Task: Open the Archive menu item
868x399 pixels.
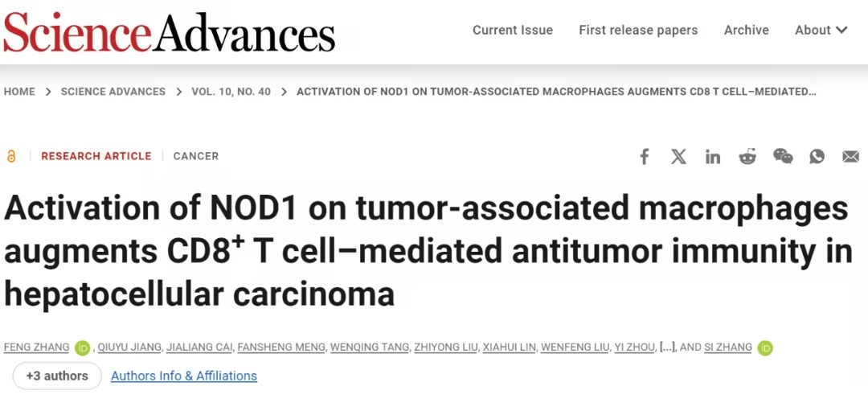Action: pos(746,30)
